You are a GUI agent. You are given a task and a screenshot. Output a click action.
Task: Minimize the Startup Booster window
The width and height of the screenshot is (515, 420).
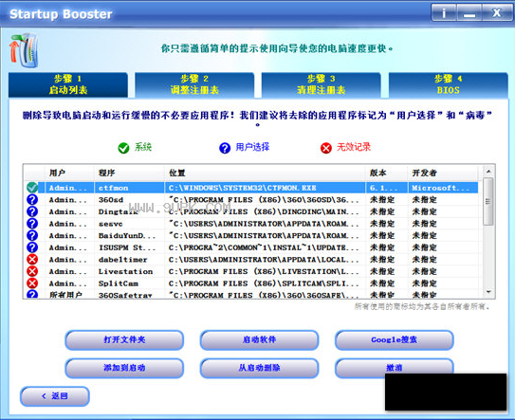tap(469, 13)
